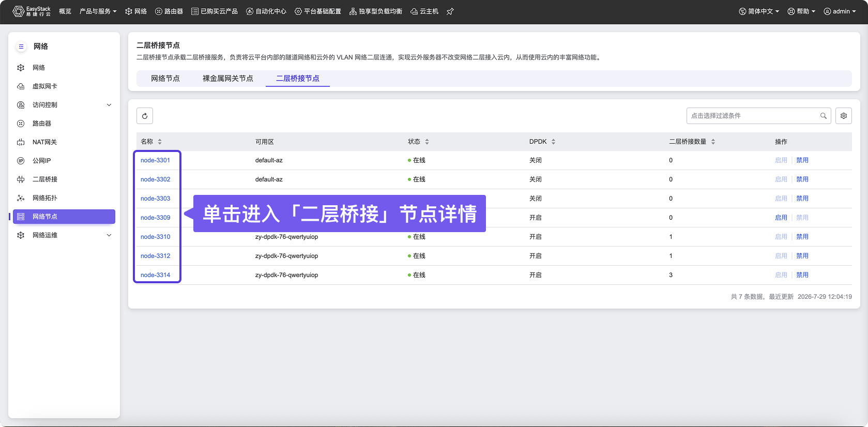The height and width of the screenshot is (427, 868).
Task: Open the 帮助 help dropdown
Action: point(801,11)
